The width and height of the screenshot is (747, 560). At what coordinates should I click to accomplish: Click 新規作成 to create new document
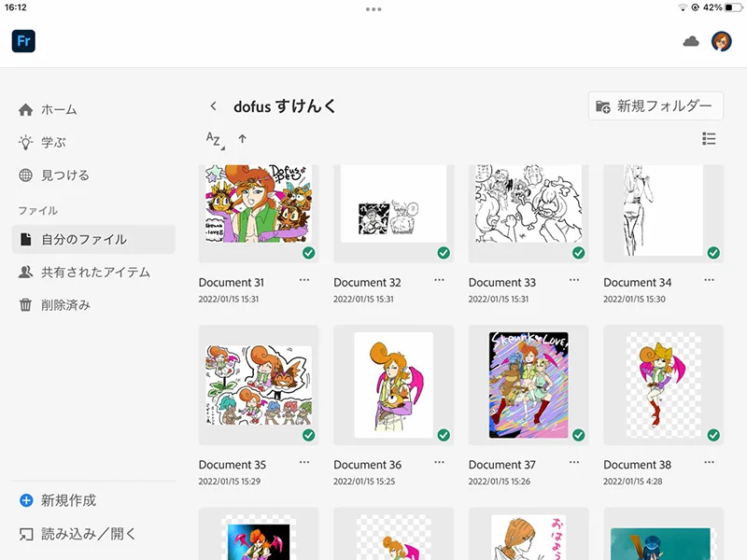pos(67,500)
